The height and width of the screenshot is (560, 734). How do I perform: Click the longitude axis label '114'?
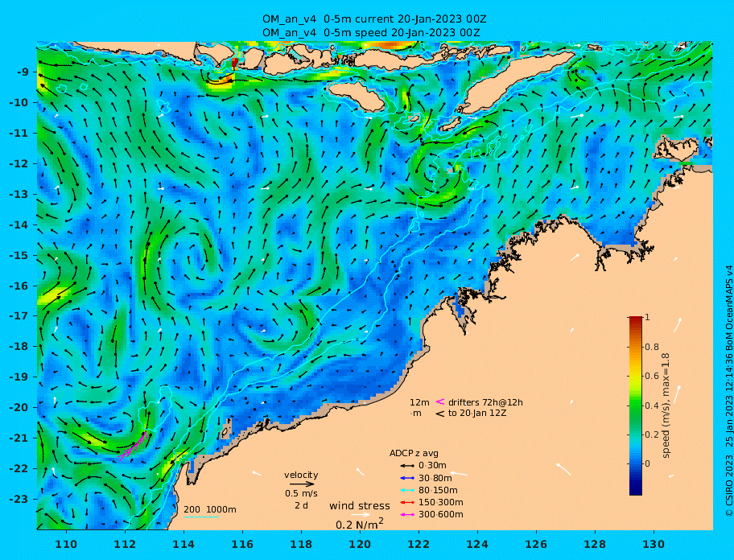click(x=184, y=544)
